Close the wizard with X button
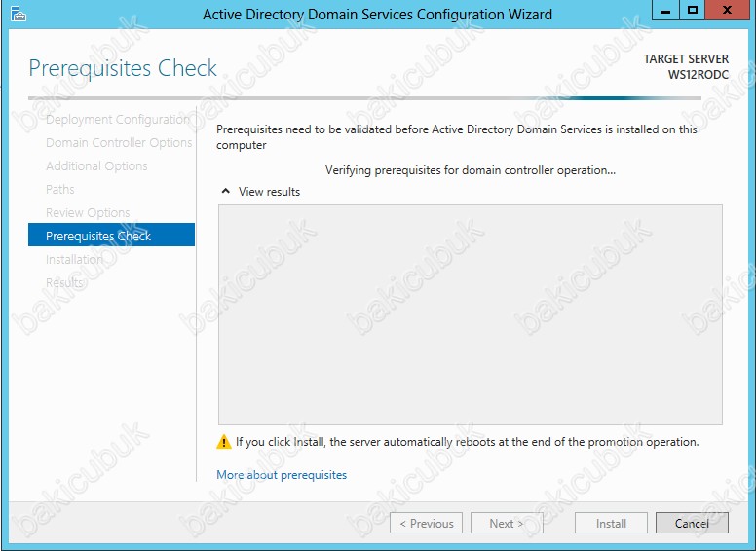This screenshot has height=551, width=756. click(728, 10)
